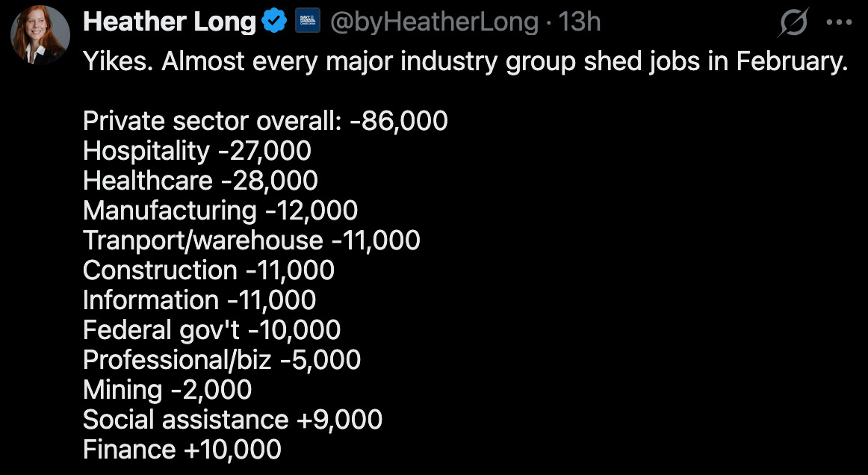Click the 'Professional/biz -5,000' line

pyautogui.click(x=222, y=360)
